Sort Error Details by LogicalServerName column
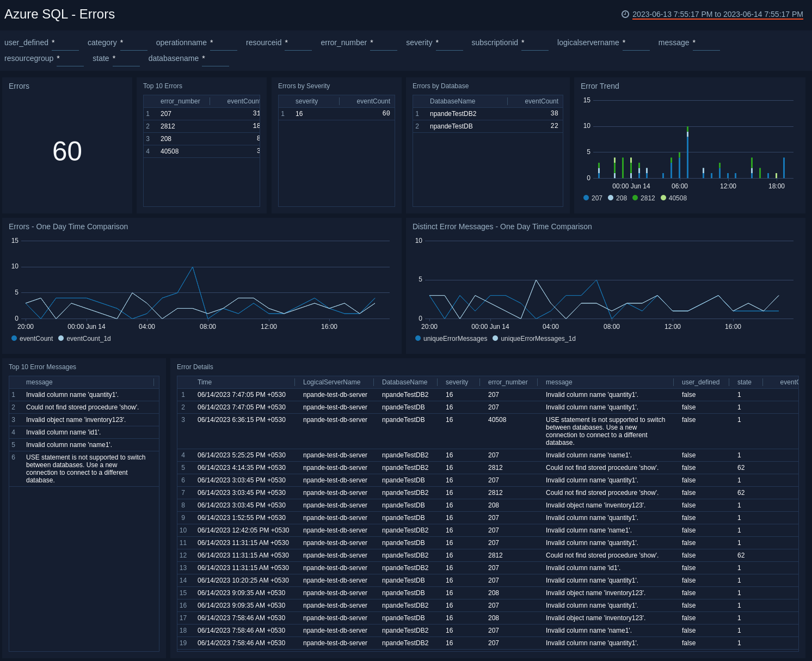 tap(331, 382)
